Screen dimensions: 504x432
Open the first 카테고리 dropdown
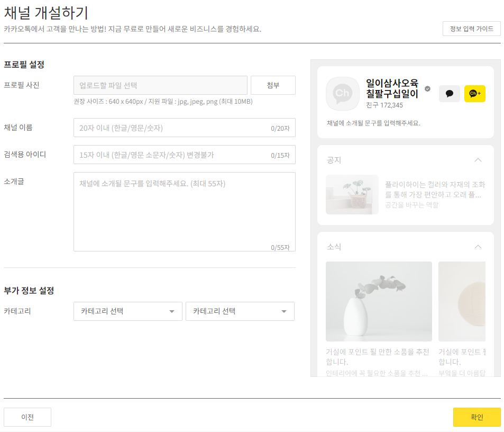[126, 311]
